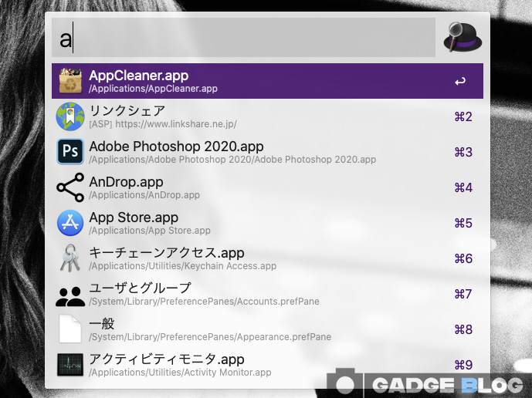Click the ⌘9 shortcut label

click(x=463, y=365)
